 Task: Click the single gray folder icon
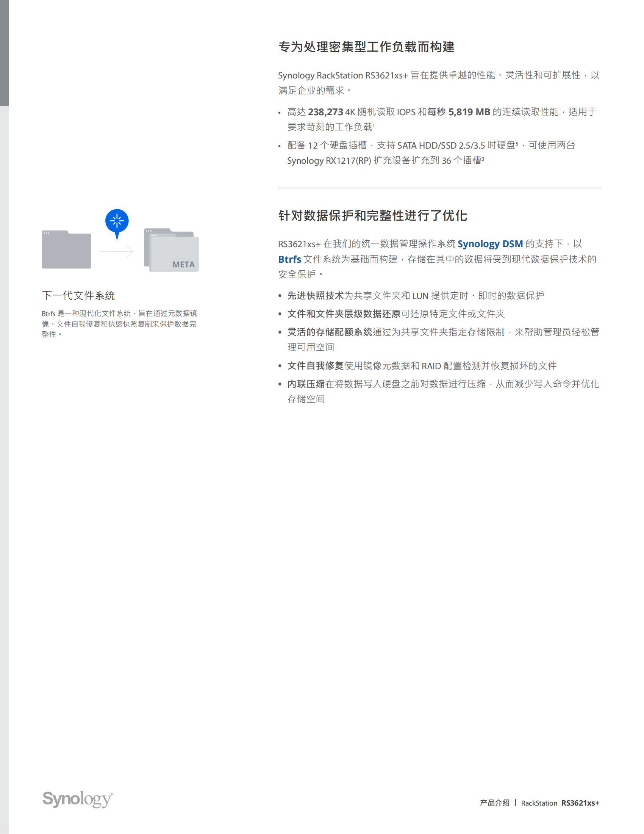click(66, 249)
